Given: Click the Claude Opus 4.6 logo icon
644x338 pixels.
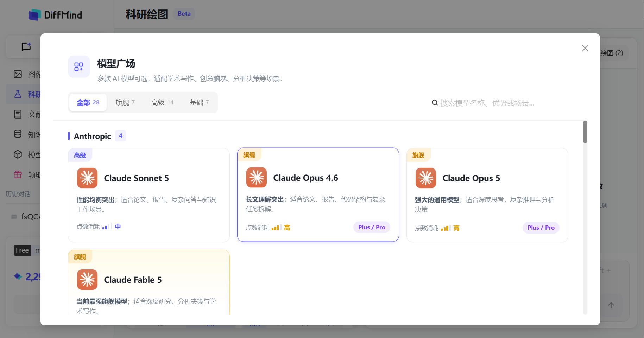Looking at the screenshot, I should pyautogui.click(x=257, y=178).
